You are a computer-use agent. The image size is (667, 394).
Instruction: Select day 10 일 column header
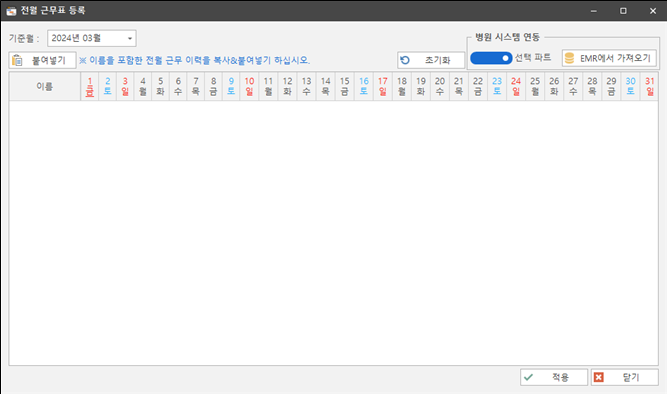(249, 86)
